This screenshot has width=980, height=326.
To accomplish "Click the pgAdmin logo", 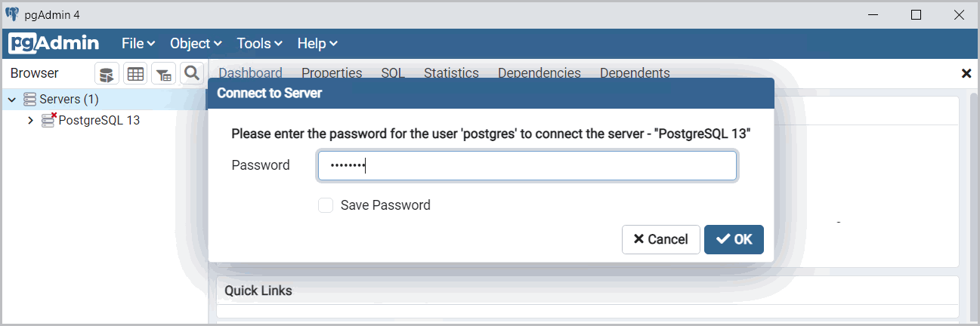I will (54, 44).
